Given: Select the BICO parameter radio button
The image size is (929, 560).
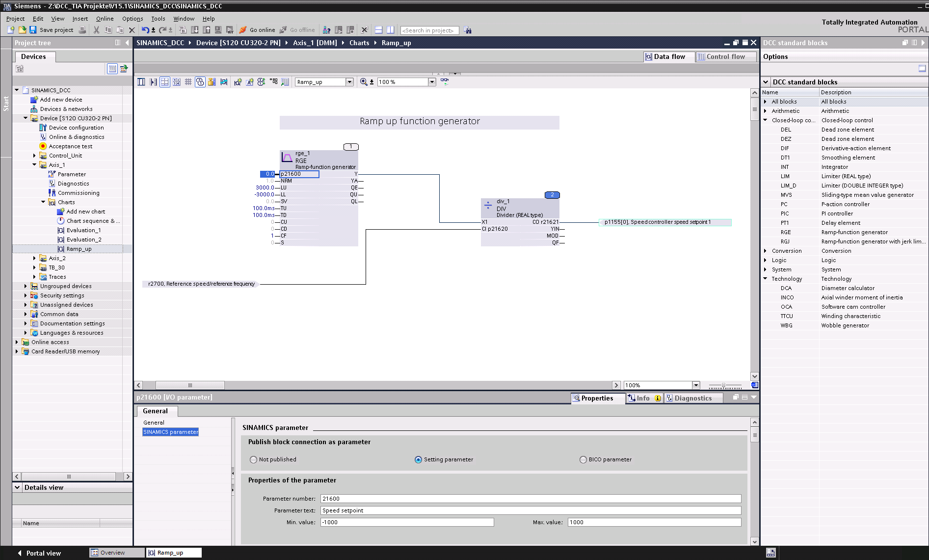Looking at the screenshot, I should pos(582,459).
